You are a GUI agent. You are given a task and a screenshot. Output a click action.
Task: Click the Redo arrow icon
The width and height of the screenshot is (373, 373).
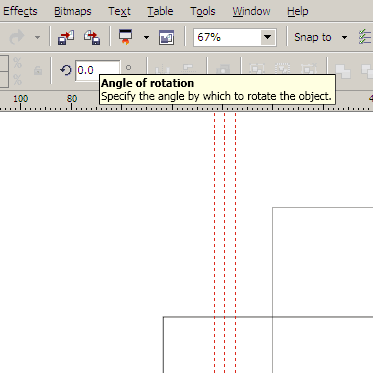pyautogui.click(x=16, y=37)
